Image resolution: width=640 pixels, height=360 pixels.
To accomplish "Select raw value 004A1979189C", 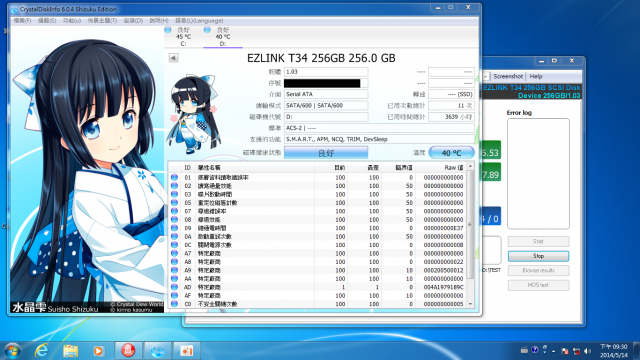I will tap(443, 287).
